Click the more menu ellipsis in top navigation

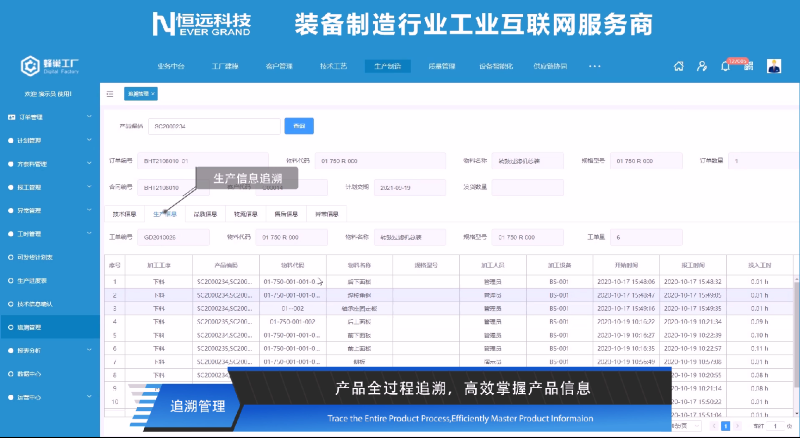594,66
